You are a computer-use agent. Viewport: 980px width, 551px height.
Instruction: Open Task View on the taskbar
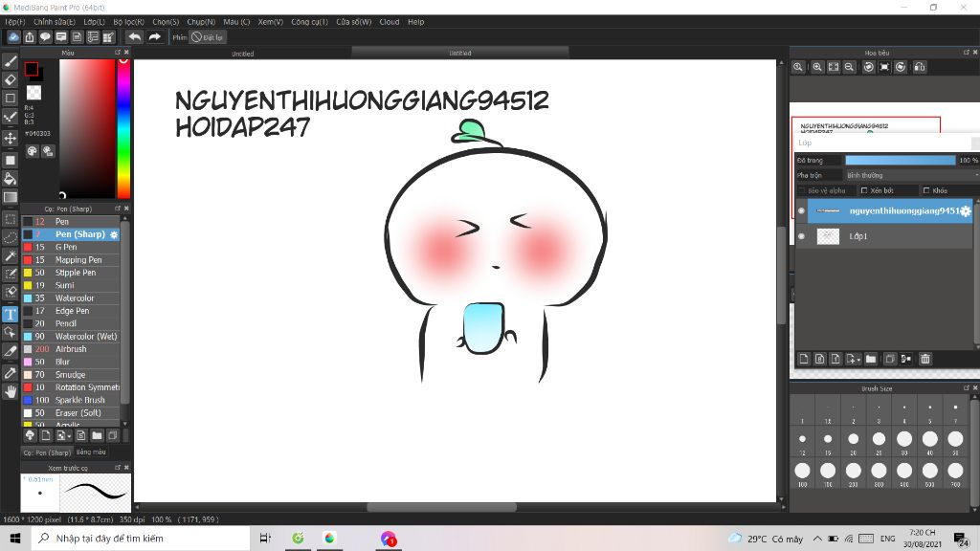pyautogui.click(x=266, y=538)
